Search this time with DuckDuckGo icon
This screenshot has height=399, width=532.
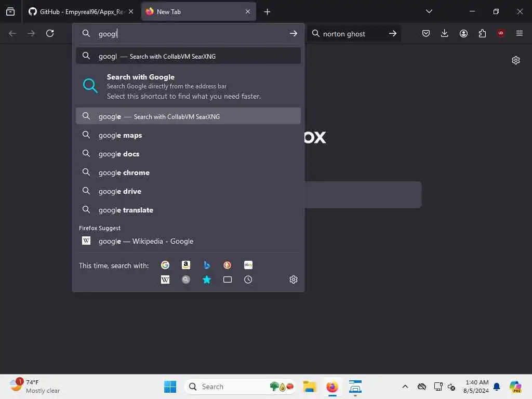(228, 265)
